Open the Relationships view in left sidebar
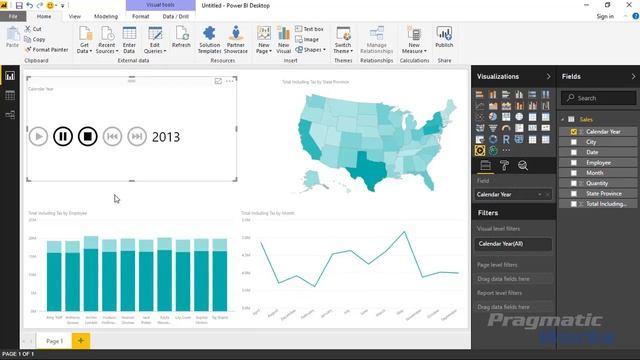This screenshot has width=640, height=360. [x=10, y=115]
